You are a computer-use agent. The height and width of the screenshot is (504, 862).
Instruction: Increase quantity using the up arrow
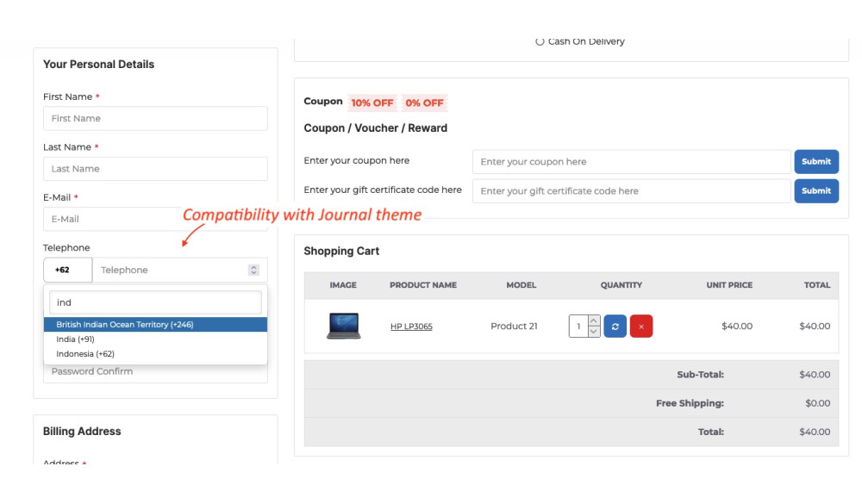coord(594,321)
